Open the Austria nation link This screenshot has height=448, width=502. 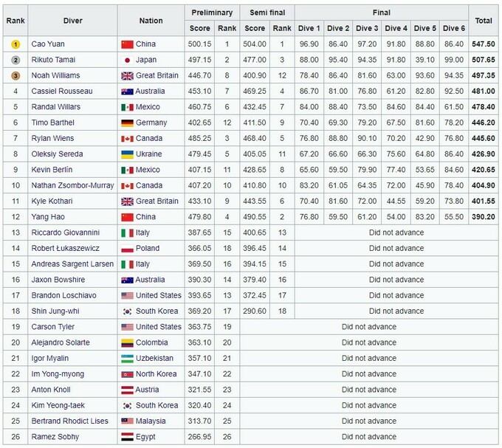(147, 390)
